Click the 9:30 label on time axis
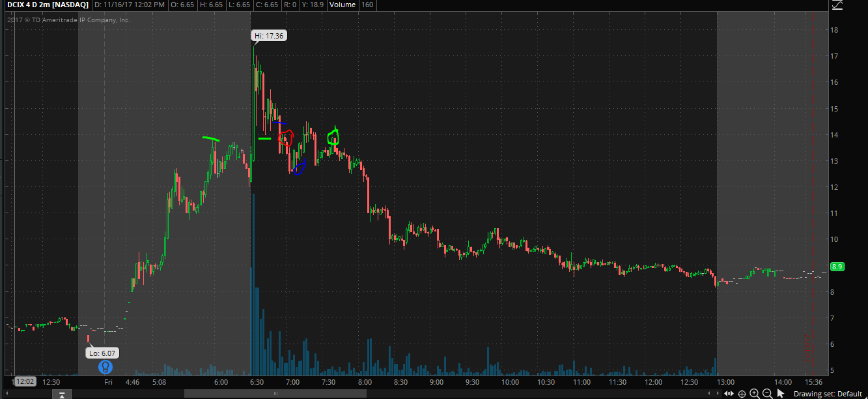Image resolution: width=868 pixels, height=399 pixels. coord(471,381)
